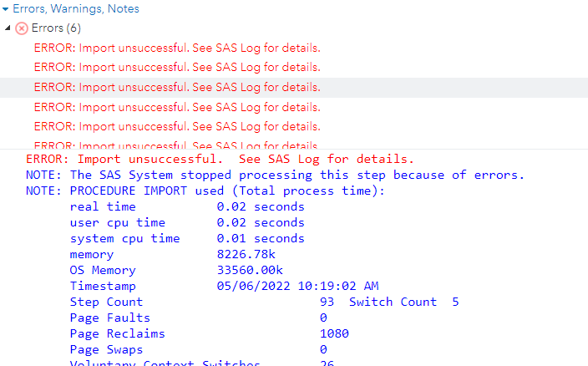Click the real time 0.02 seconds line
The height and width of the screenshot is (366, 588).
tap(187, 206)
